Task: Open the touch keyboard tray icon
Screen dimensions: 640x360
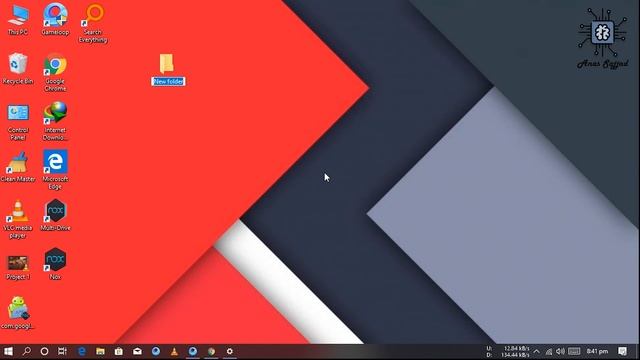Action: (574, 351)
